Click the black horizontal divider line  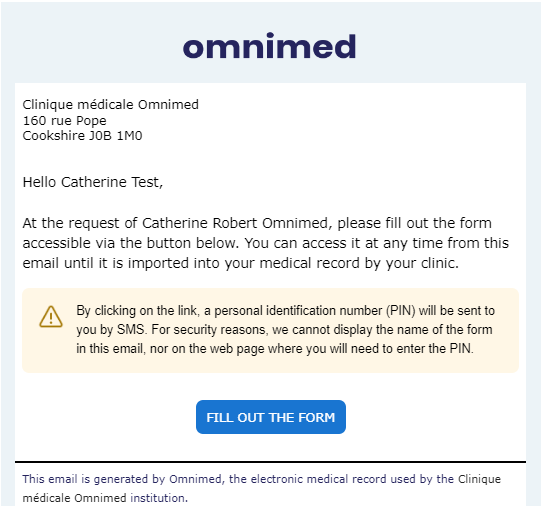pos(271,462)
